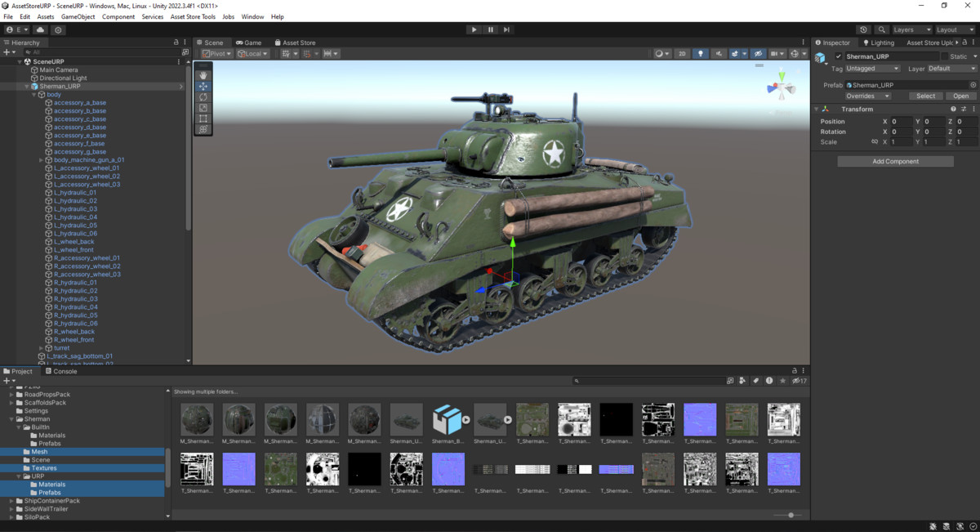This screenshot has width=980, height=532.
Task: Open the Tag Untagged dropdown
Action: coord(872,69)
